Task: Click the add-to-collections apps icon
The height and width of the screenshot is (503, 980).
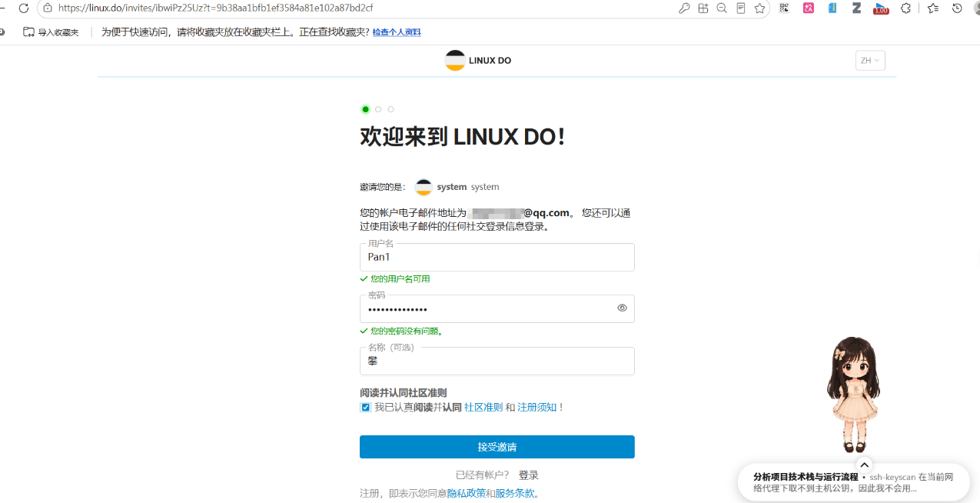Action: coord(703,8)
